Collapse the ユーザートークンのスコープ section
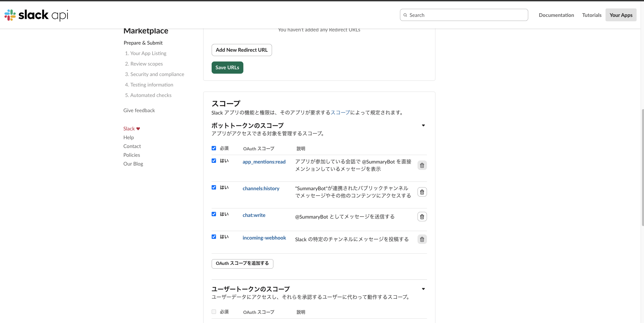The width and height of the screenshot is (644, 323). [x=423, y=289]
